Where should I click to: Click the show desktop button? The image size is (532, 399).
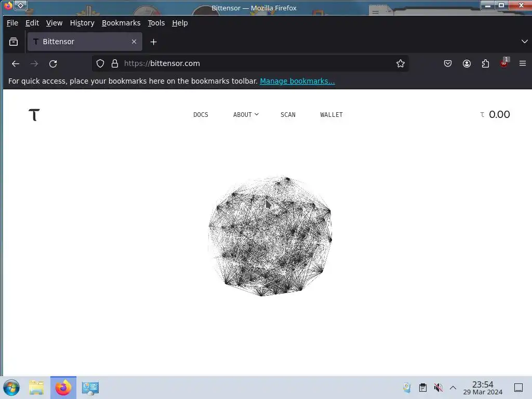[518, 388]
